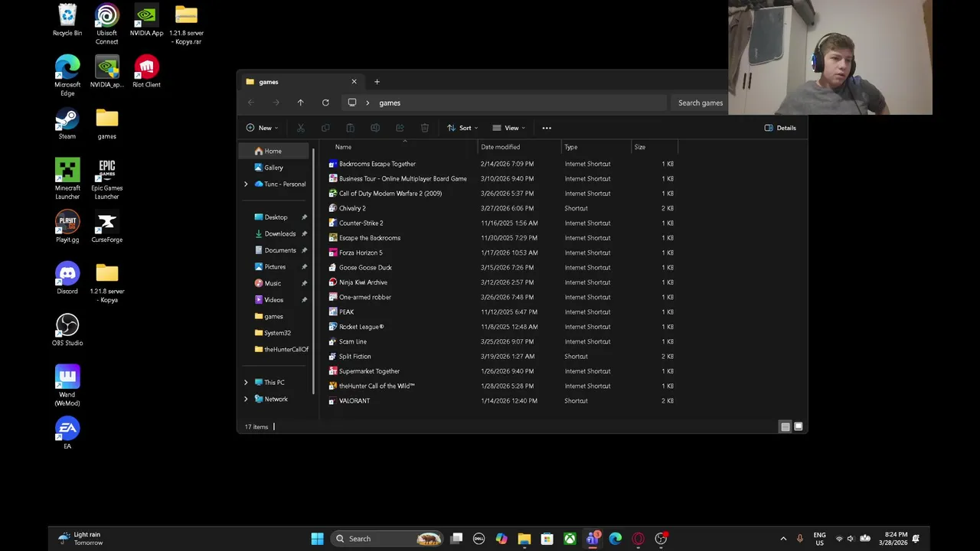Select the Counter-Strike 2 shortcut
This screenshot has width=980, height=551.
click(x=361, y=223)
